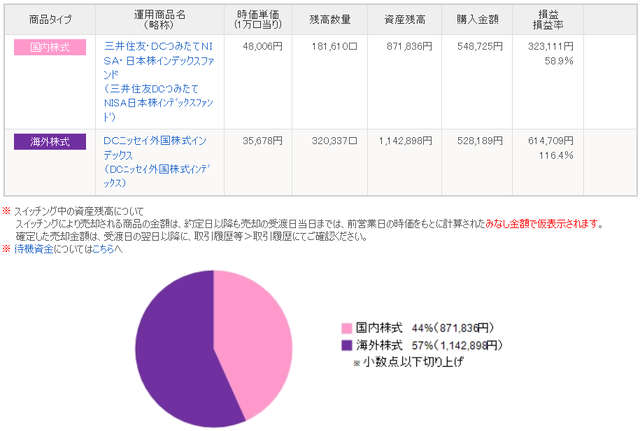The image size is (640, 431).
Task: Select the 614,709円 profit value
Action: pyautogui.click(x=551, y=141)
